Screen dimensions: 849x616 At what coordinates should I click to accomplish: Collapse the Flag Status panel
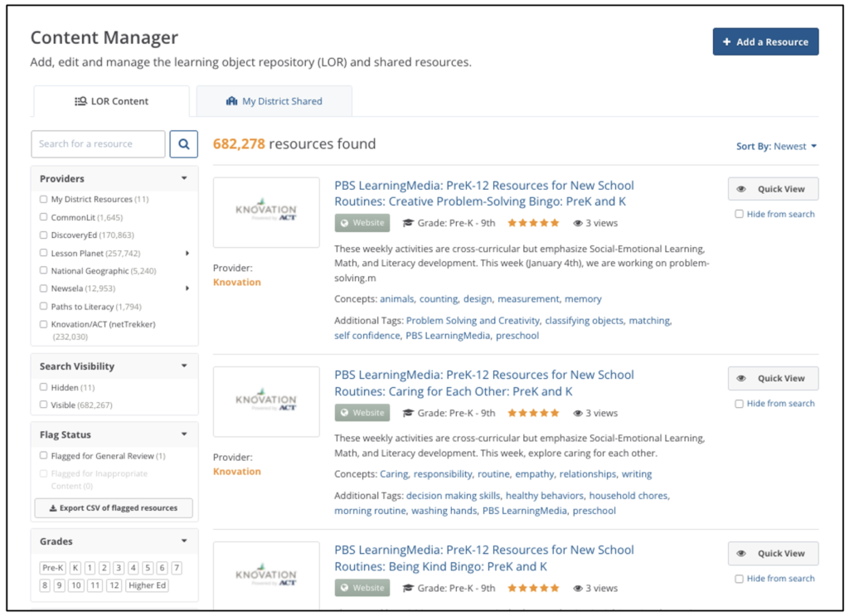coord(184,434)
